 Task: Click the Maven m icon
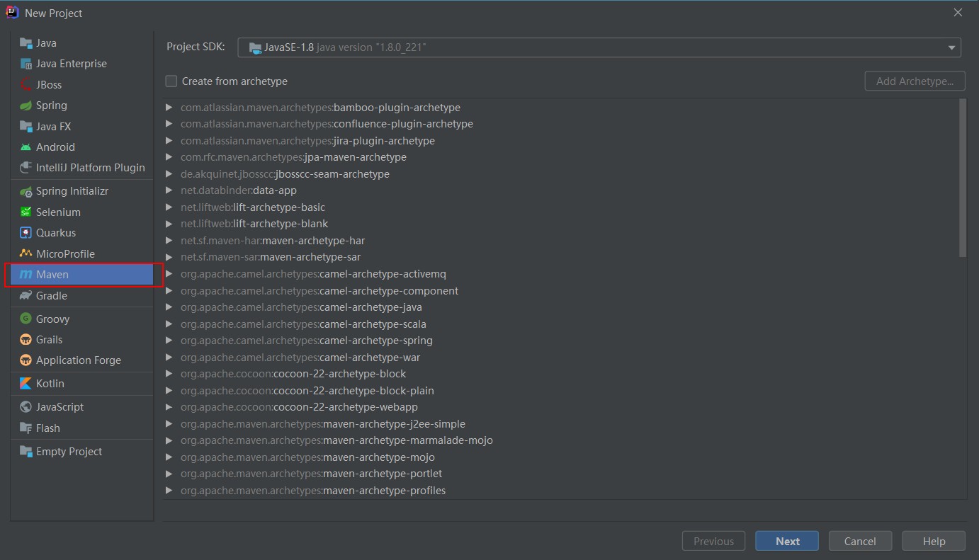(x=26, y=275)
